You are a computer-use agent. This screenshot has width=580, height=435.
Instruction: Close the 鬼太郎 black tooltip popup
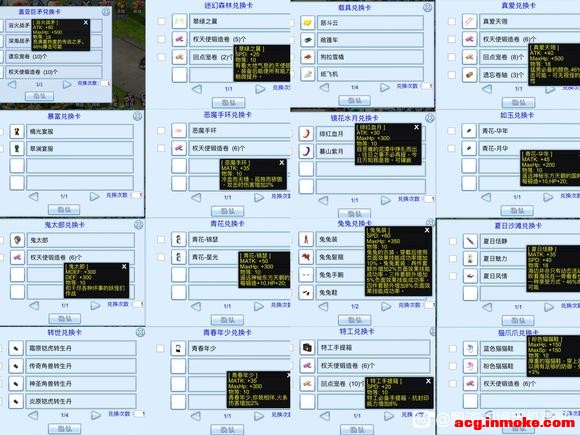[124, 266]
